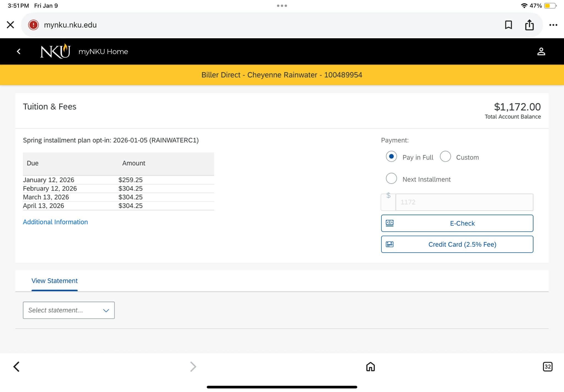Click header back chevron beside NKU logo

pyautogui.click(x=19, y=52)
